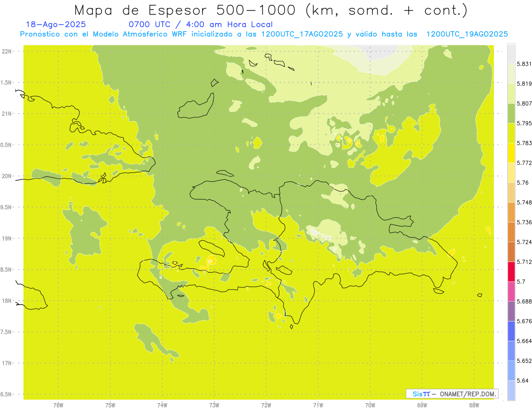This screenshot has height=411, width=532.
Task: Click the 'SisTT - ONAMET/REP.DOM.' source label
Action: point(452,394)
